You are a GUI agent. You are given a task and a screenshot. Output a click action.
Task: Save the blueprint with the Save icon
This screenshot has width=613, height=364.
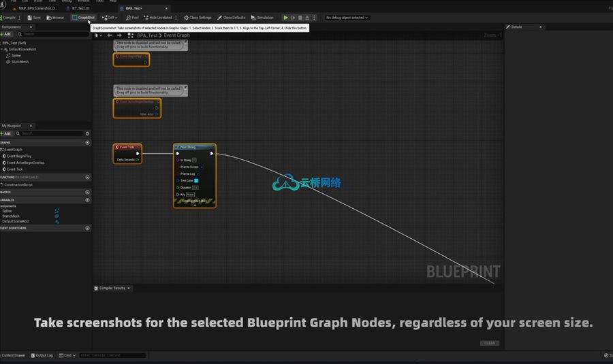click(x=34, y=18)
